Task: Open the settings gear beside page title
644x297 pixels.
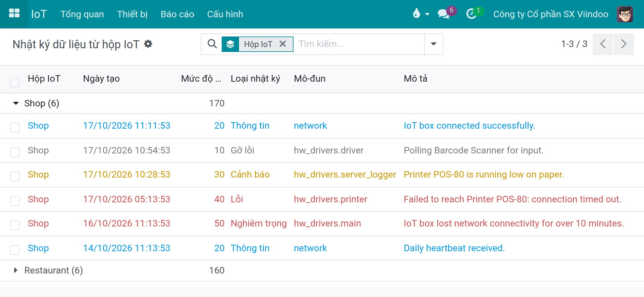Action: (148, 44)
